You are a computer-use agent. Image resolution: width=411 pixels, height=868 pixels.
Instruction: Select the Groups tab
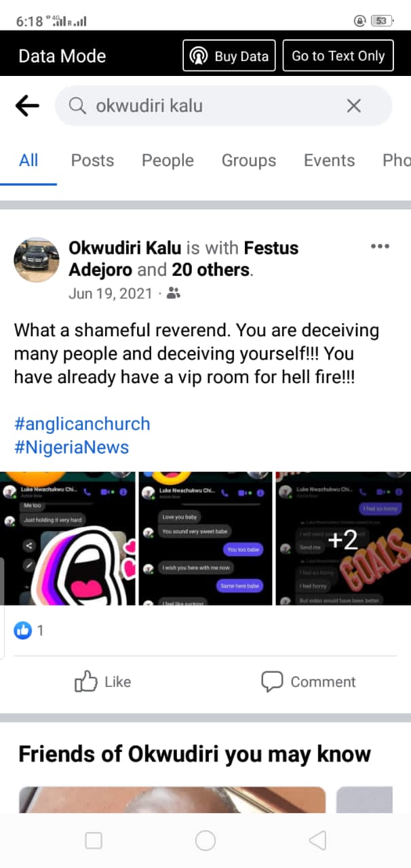coord(249,160)
